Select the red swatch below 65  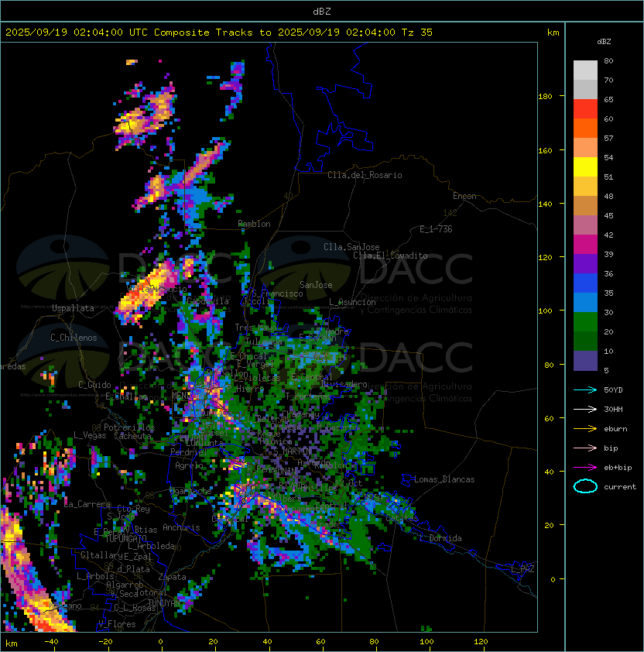[585, 109]
